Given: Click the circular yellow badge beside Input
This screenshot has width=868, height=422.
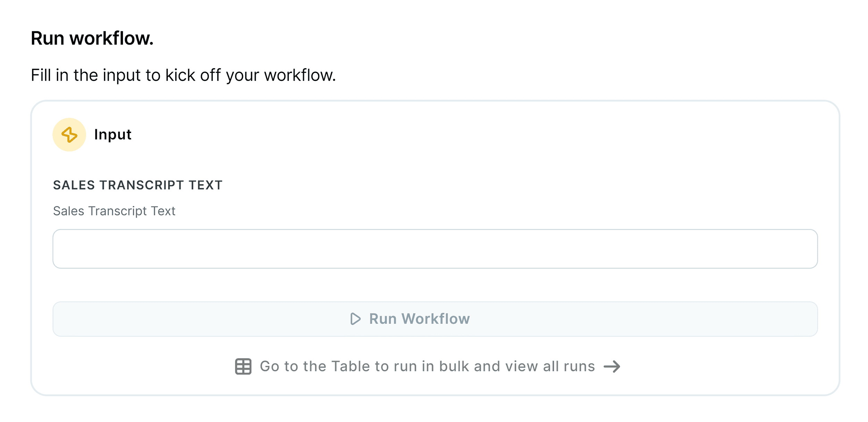Looking at the screenshot, I should [69, 134].
